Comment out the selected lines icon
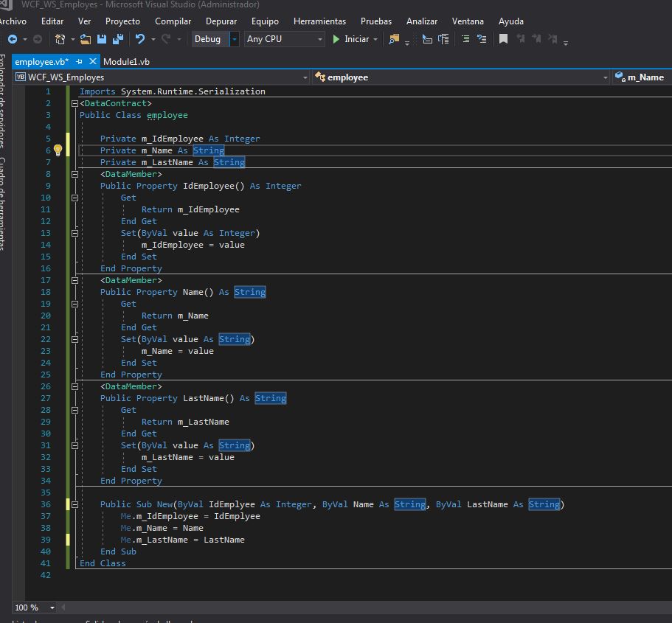672x623 pixels. click(465, 39)
